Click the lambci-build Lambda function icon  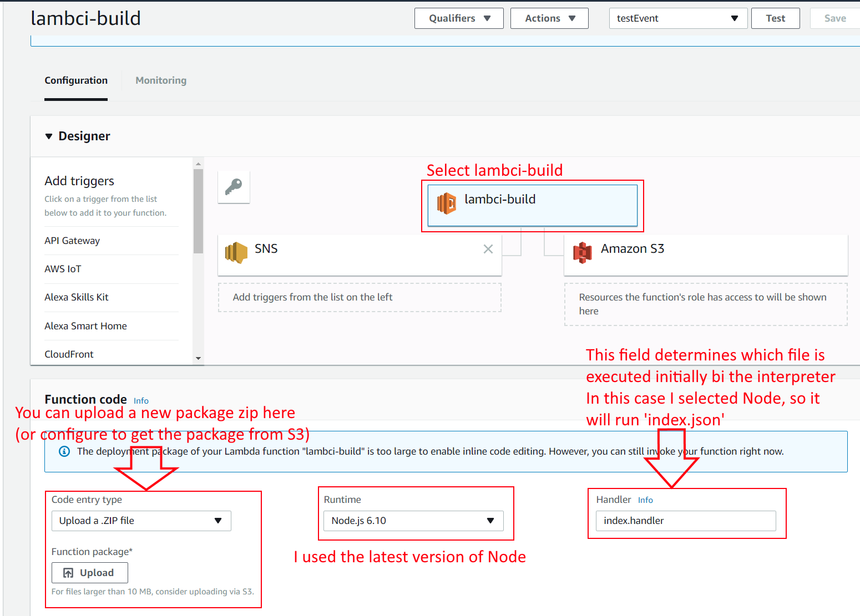(447, 203)
